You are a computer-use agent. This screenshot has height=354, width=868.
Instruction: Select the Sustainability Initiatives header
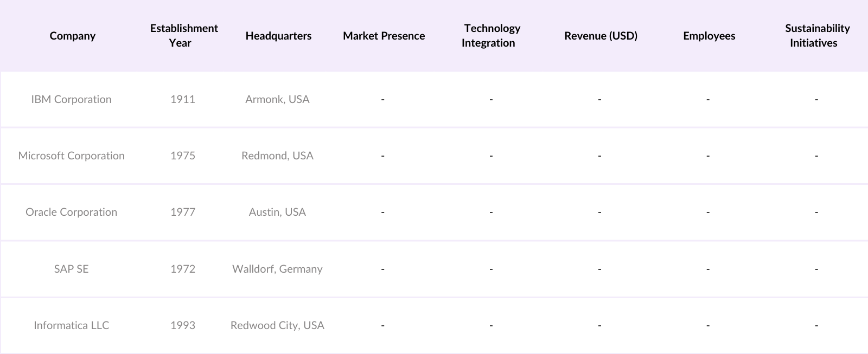pos(816,36)
